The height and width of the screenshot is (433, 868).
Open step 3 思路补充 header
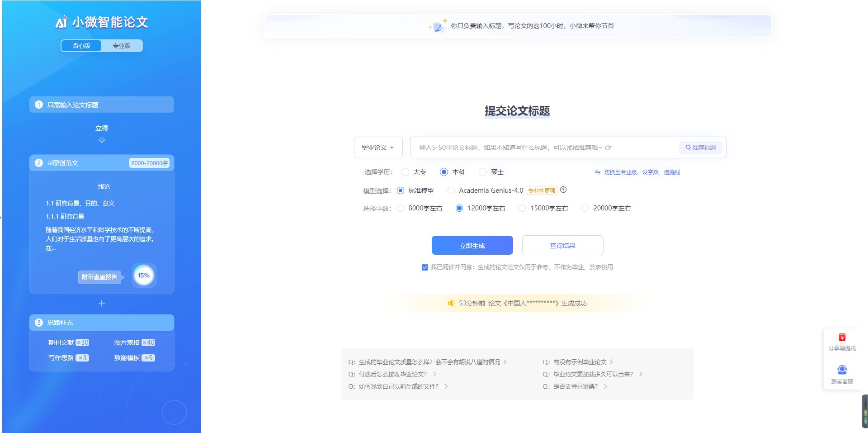[x=102, y=323]
